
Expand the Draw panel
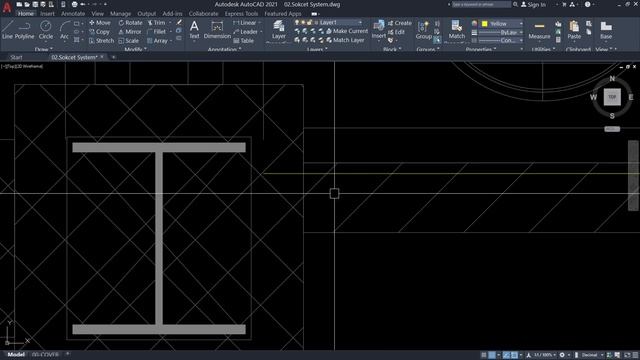point(43,49)
